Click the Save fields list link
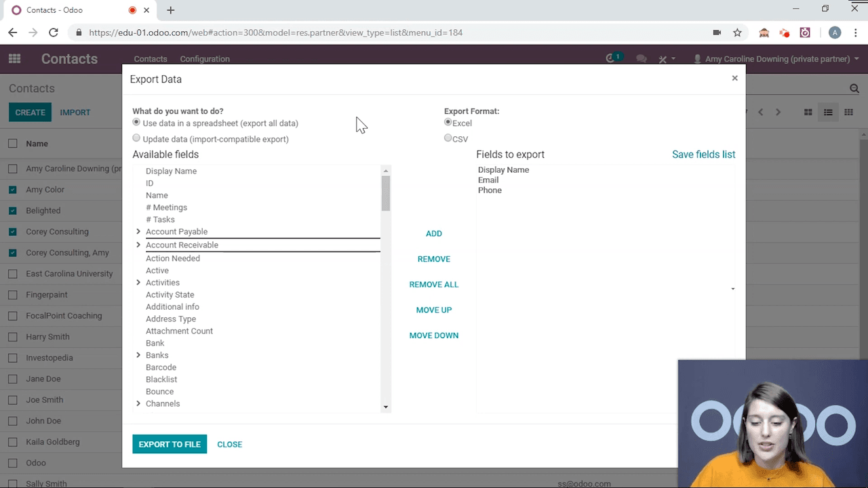 point(703,155)
